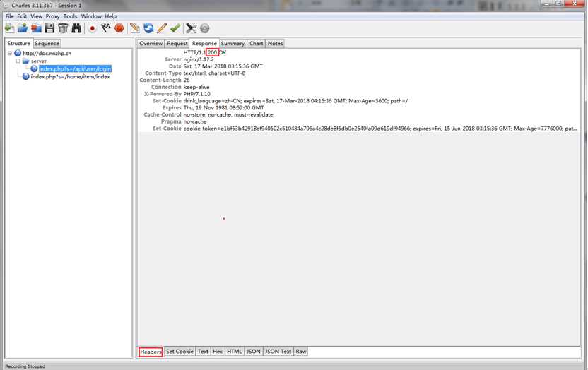Click the Pragma no-cache header row
Image resolution: width=588 pixels, height=370 pixels.
point(358,121)
